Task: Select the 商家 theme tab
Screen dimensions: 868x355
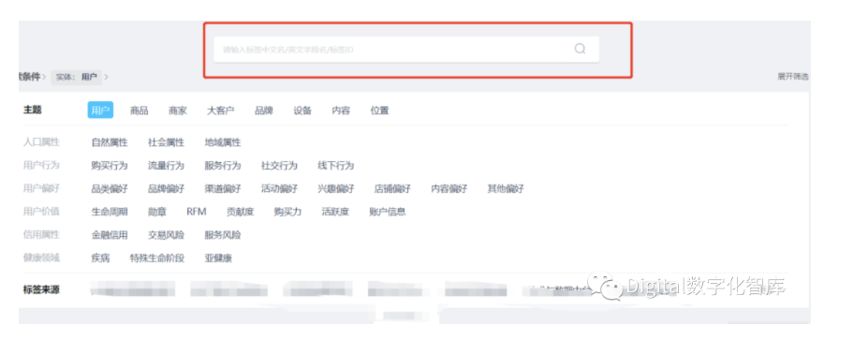Action: [x=178, y=111]
